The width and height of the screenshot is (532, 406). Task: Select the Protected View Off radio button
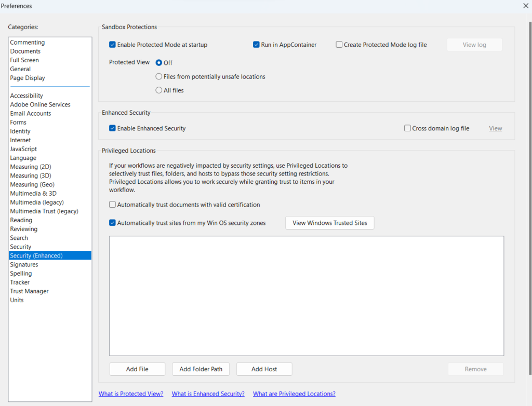[159, 62]
